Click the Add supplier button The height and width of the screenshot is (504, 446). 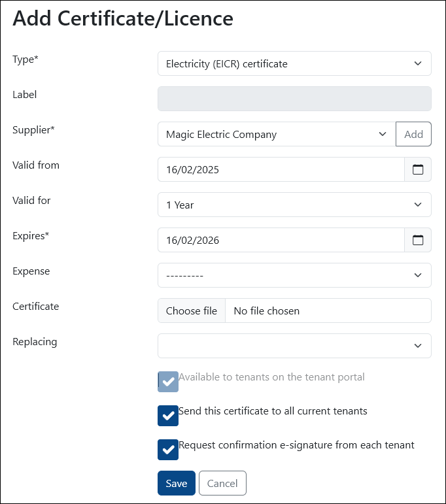point(413,134)
